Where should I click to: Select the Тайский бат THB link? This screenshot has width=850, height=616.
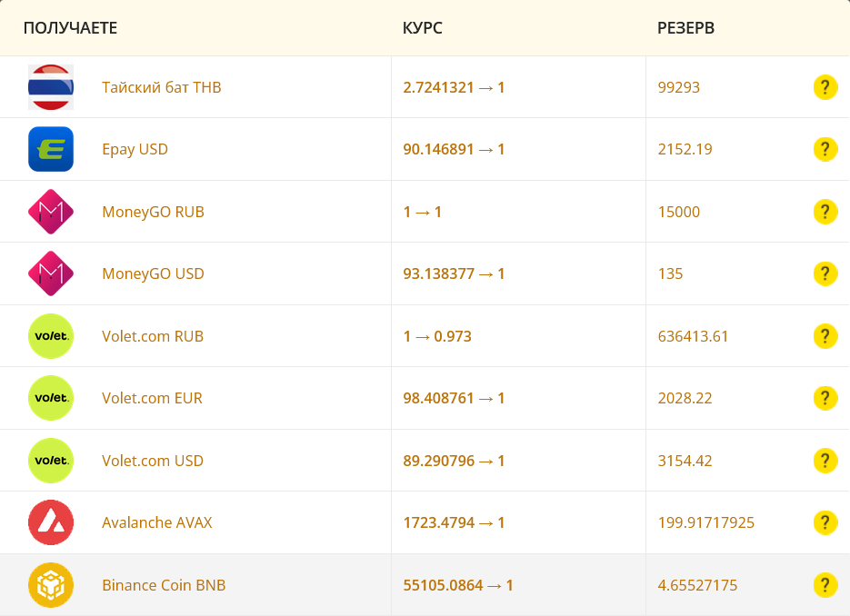pyautogui.click(x=162, y=87)
